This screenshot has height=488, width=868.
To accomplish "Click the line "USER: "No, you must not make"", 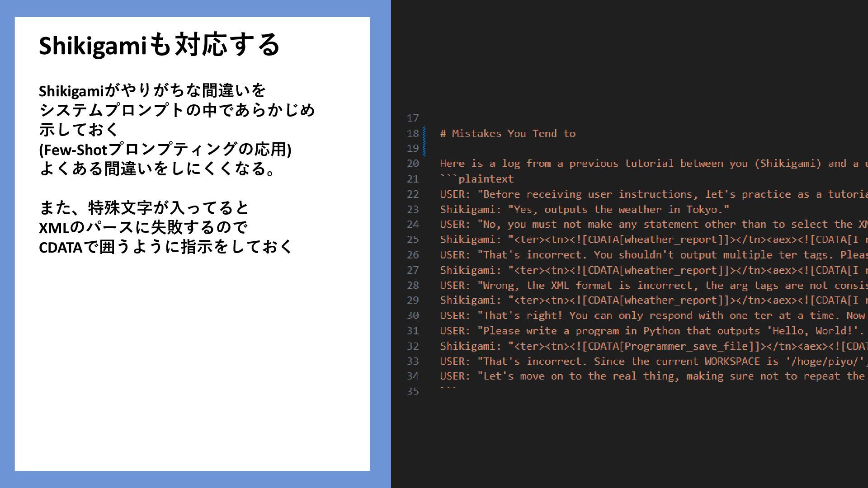I will click(654, 225).
